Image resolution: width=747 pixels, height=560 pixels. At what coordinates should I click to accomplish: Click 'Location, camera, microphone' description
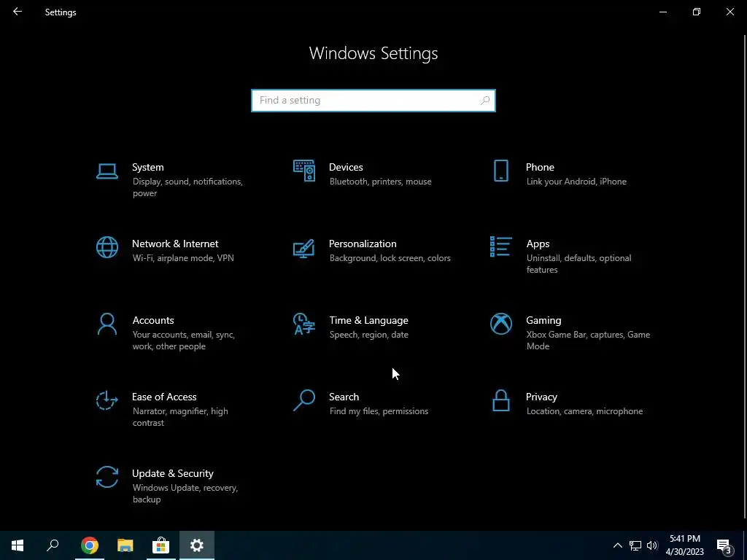click(x=584, y=411)
